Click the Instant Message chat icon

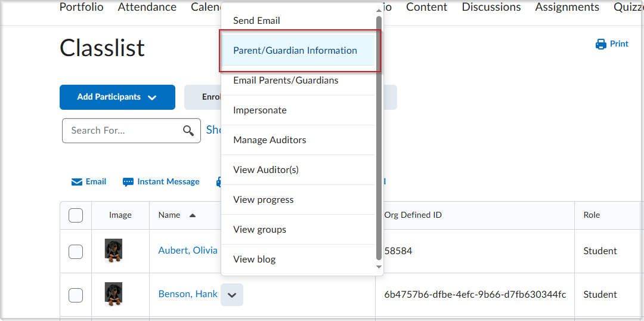(128, 182)
